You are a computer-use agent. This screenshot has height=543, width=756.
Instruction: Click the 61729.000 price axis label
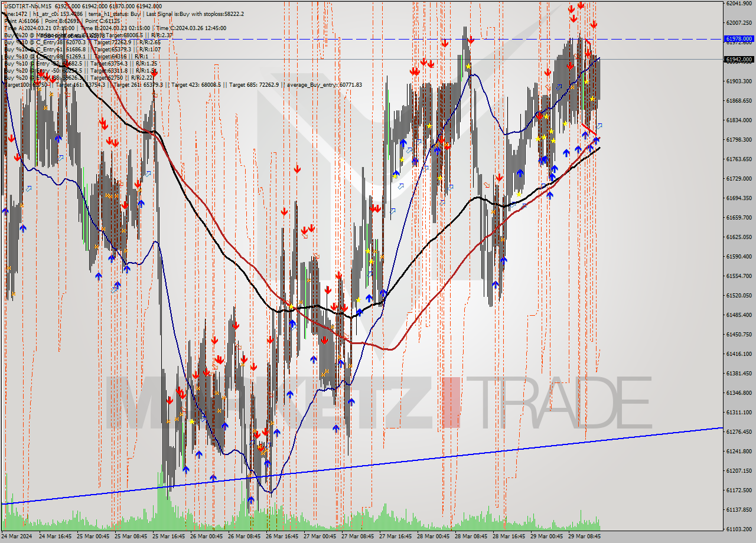click(739, 178)
